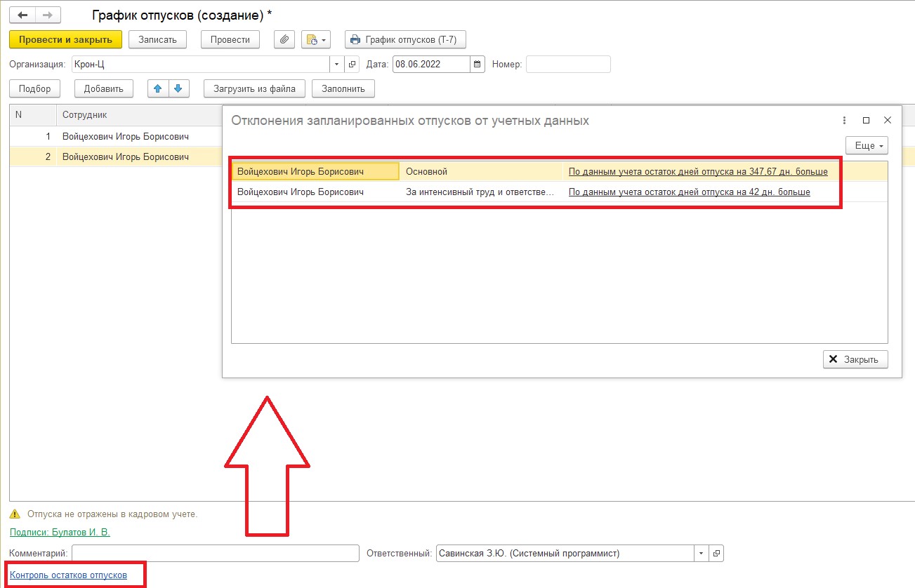915x588 pixels.
Task: Click the Добавить button
Action: 103,88
